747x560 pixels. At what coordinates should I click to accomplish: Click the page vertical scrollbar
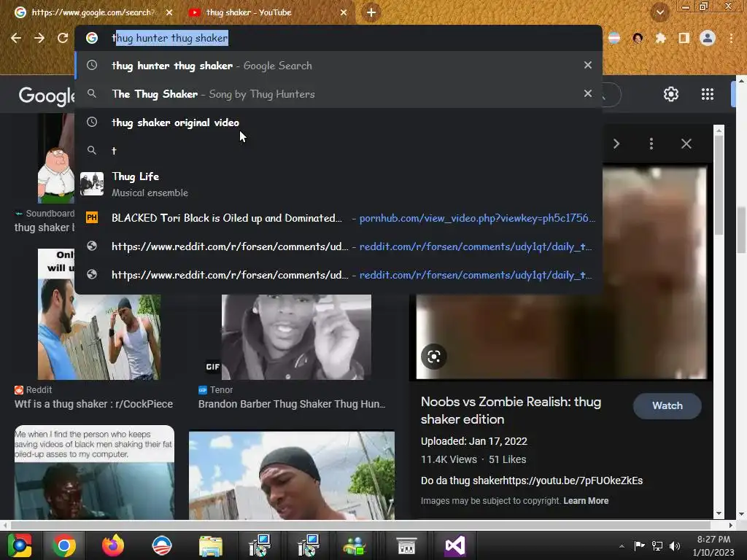coord(741,231)
